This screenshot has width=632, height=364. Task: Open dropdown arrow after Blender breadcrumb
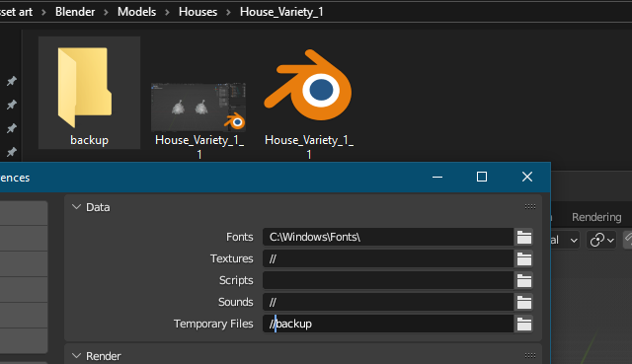click(106, 13)
